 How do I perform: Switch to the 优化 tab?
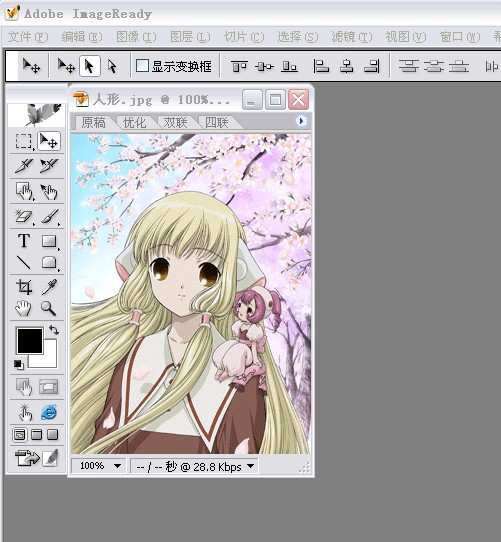134,122
